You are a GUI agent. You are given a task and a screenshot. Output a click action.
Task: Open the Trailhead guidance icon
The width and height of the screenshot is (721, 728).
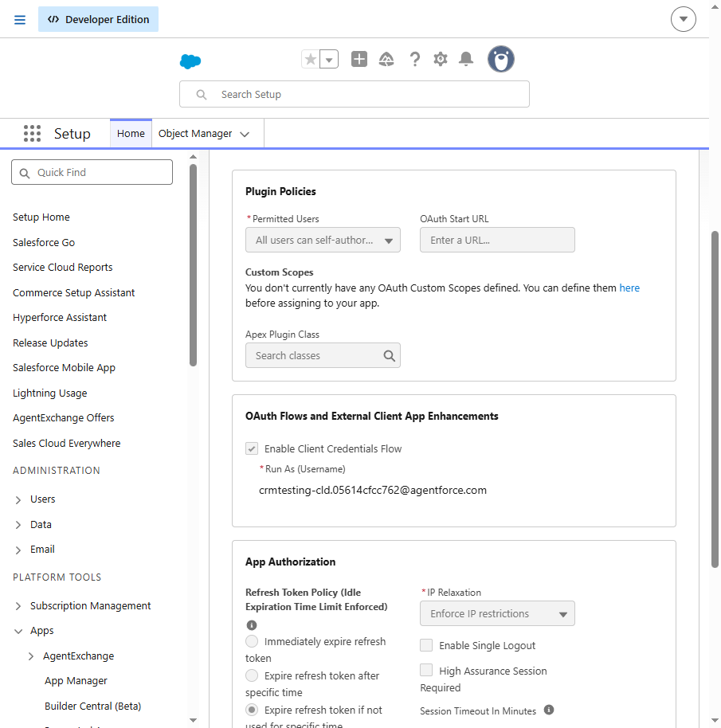(386, 60)
